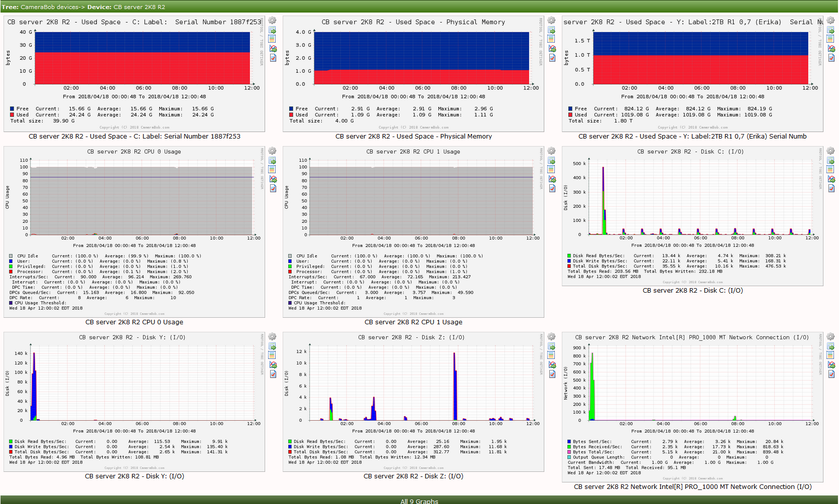Open the Physical Memory graph image
This screenshot has width=839, height=504.
pyautogui.click(x=413, y=74)
